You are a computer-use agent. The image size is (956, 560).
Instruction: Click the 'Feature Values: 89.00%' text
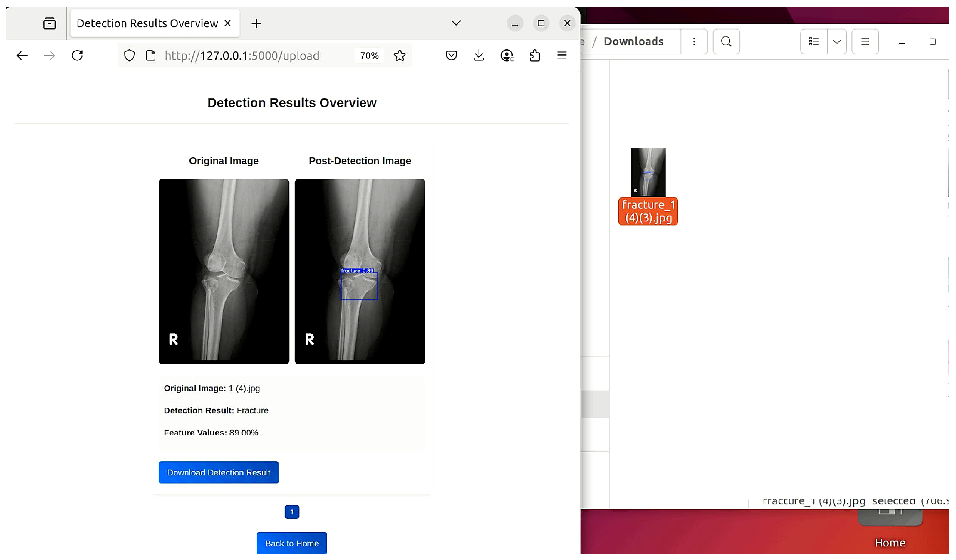point(211,433)
